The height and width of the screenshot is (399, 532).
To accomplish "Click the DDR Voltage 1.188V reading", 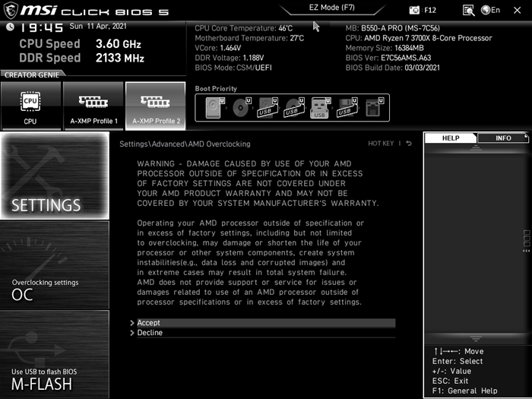I will 230,58.
